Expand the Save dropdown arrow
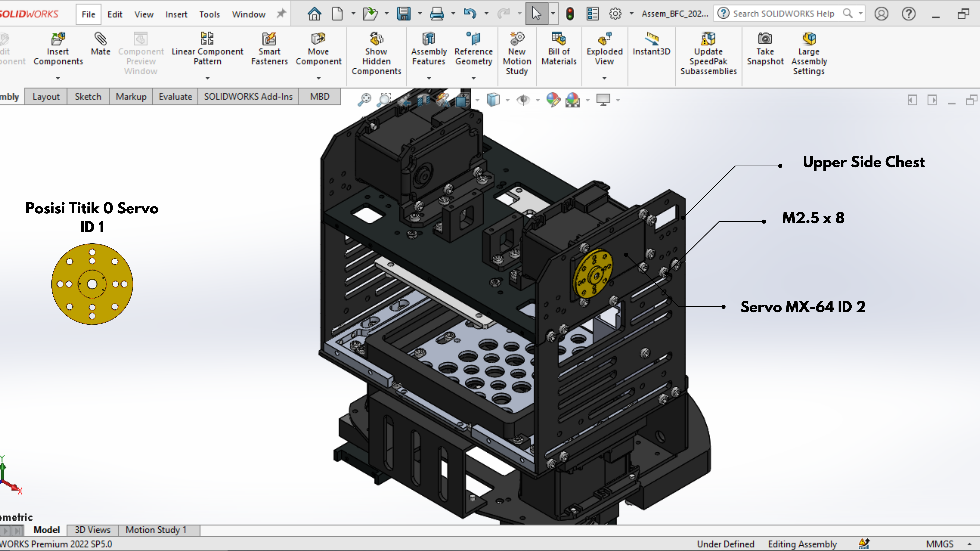This screenshot has width=980, height=551. (x=420, y=14)
